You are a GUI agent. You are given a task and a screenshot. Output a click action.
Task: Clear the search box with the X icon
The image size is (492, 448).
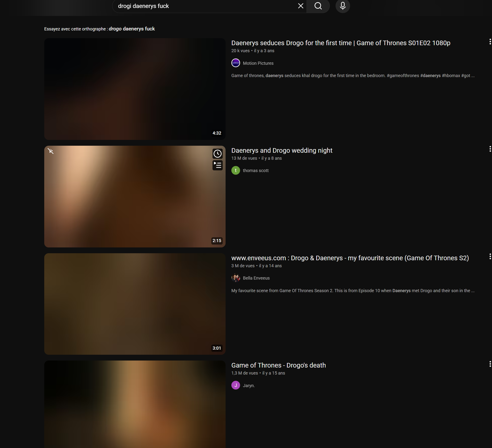tap(301, 6)
